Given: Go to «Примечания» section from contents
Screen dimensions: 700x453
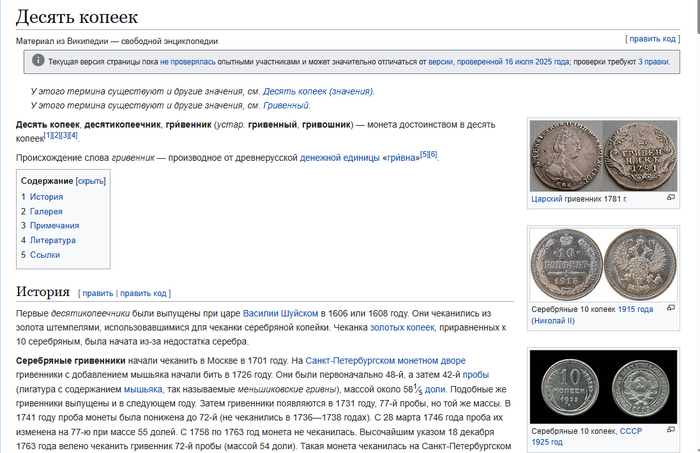Looking at the screenshot, I should (x=53, y=226).
